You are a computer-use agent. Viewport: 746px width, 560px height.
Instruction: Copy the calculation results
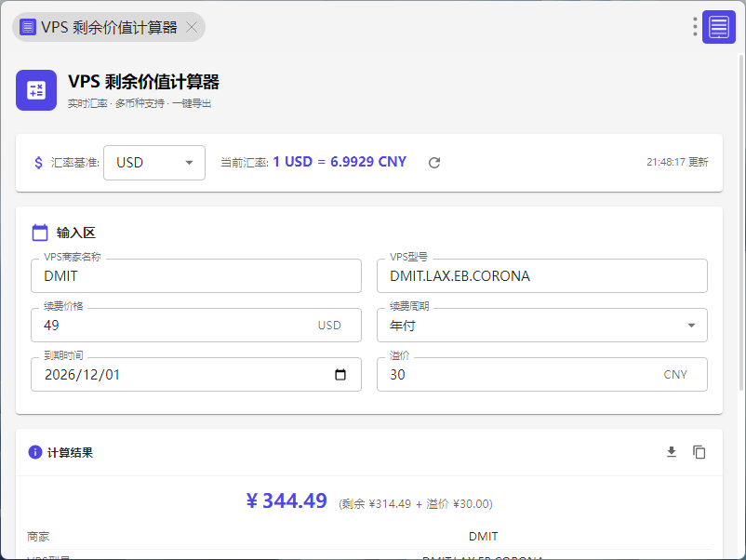699,452
